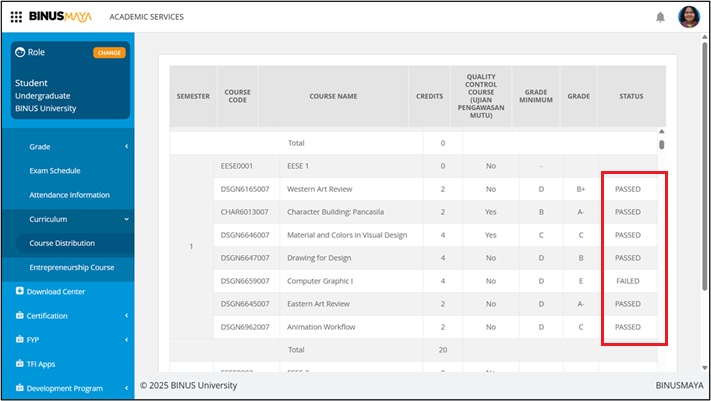Click the B+ grade for Western Art Review
Image resolution: width=711 pixels, height=401 pixels.
(x=581, y=189)
